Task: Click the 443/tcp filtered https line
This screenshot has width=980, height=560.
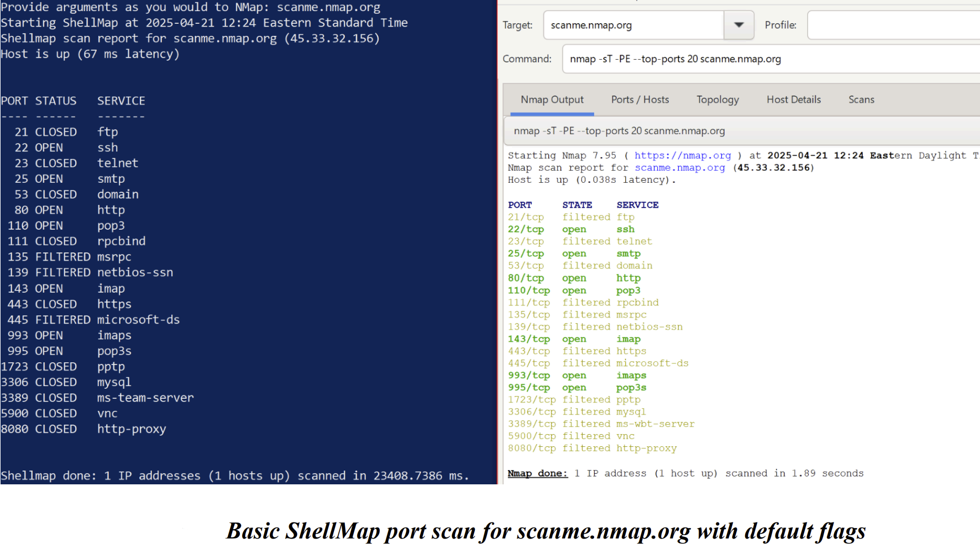Action: [577, 351]
